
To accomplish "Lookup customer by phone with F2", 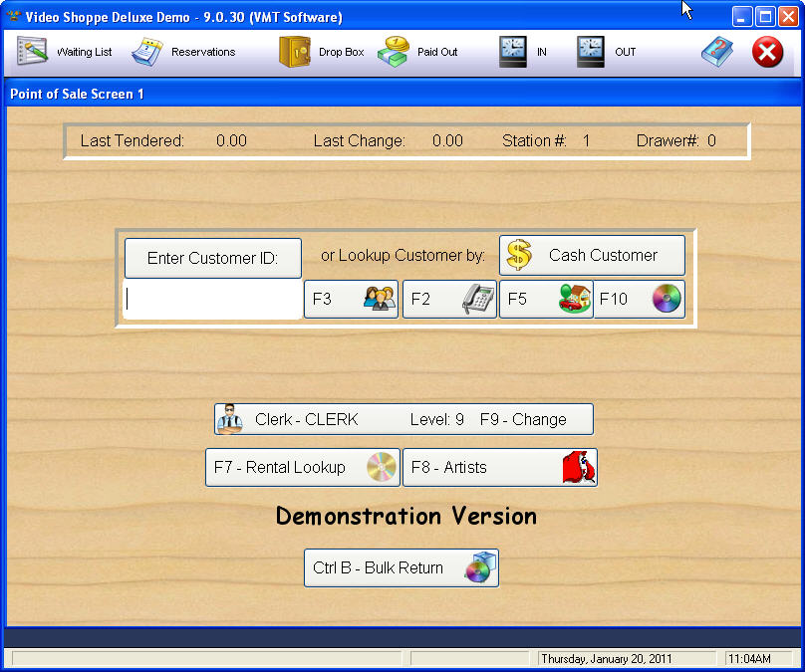I will click(449, 299).
